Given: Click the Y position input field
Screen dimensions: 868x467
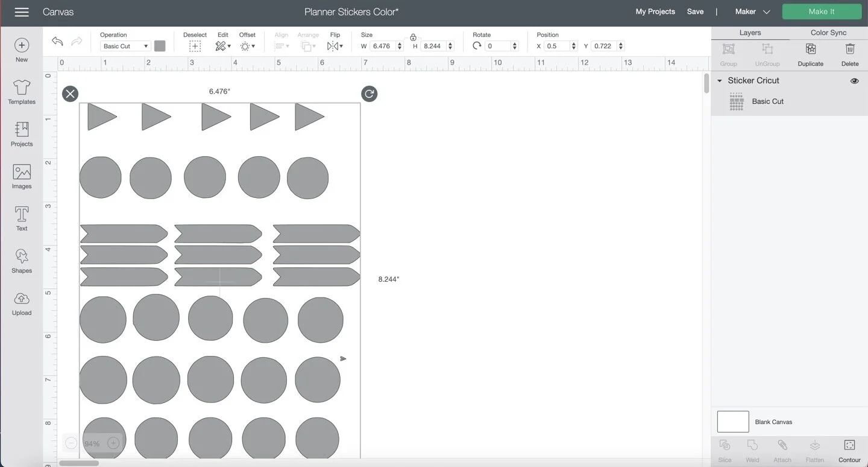Looking at the screenshot, I should coord(603,46).
